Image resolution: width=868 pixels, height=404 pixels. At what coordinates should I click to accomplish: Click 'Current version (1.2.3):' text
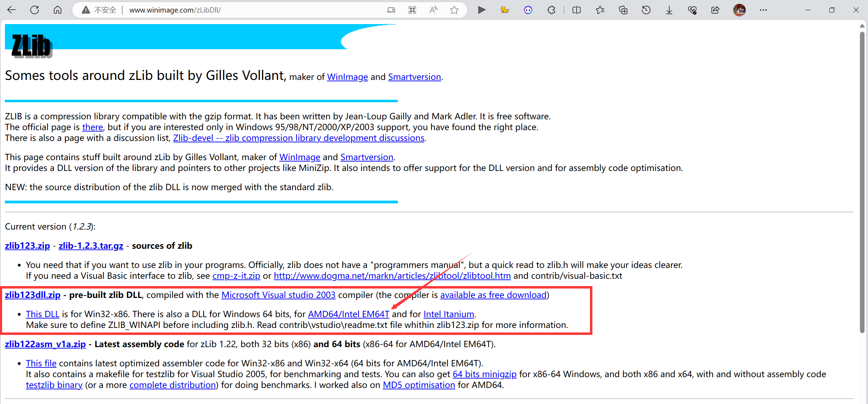50,226
